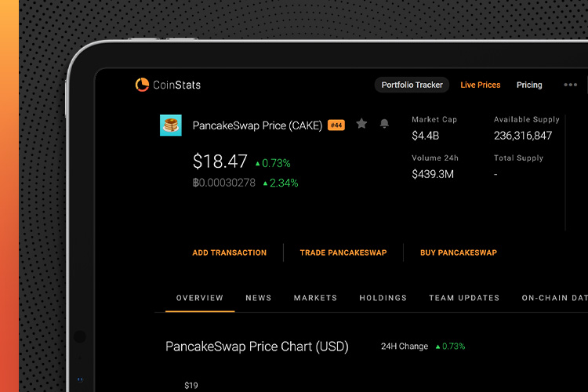Click the CoinStats logo icon
The height and width of the screenshot is (392, 588).
(x=142, y=85)
